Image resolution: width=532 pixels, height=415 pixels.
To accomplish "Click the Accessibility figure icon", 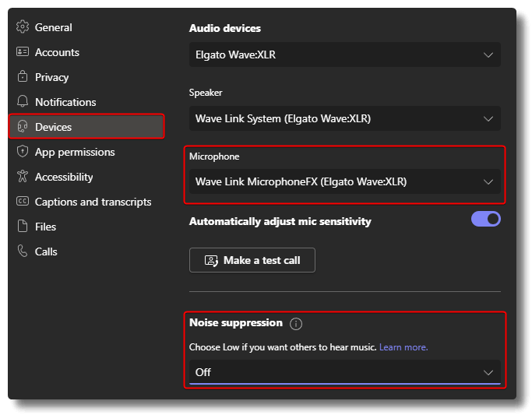I will tap(23, 176).
